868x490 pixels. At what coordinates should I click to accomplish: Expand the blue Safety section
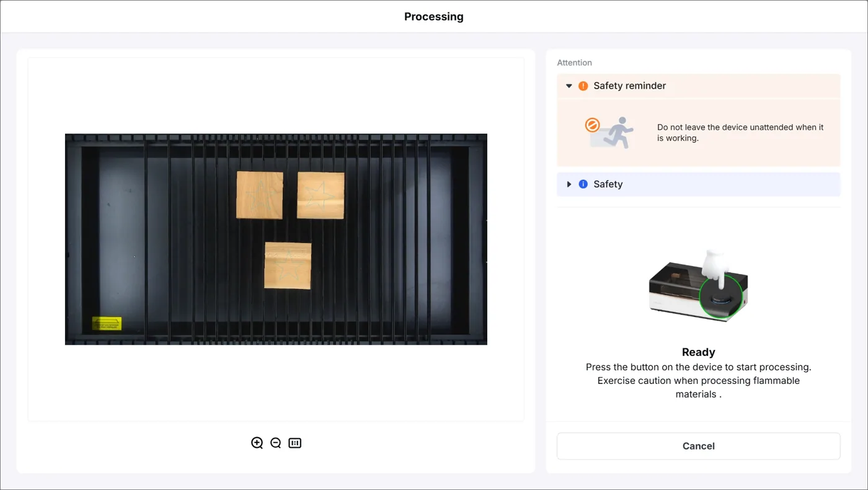pyautogui.click(x=569, y=184)
